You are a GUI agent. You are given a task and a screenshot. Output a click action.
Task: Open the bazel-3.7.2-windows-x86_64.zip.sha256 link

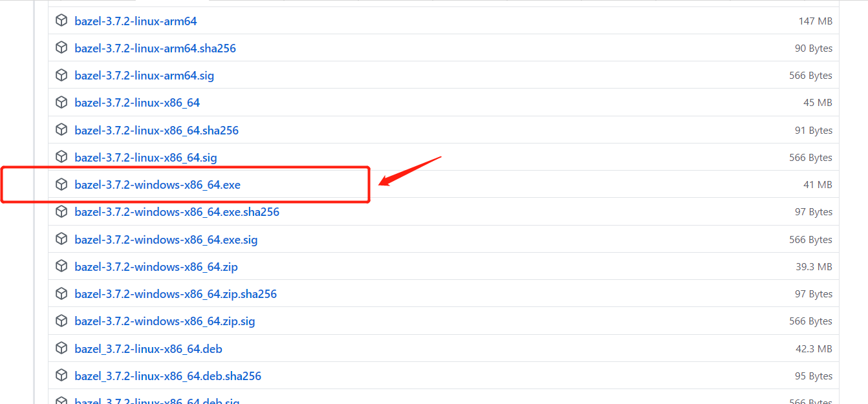click(175, 293)
